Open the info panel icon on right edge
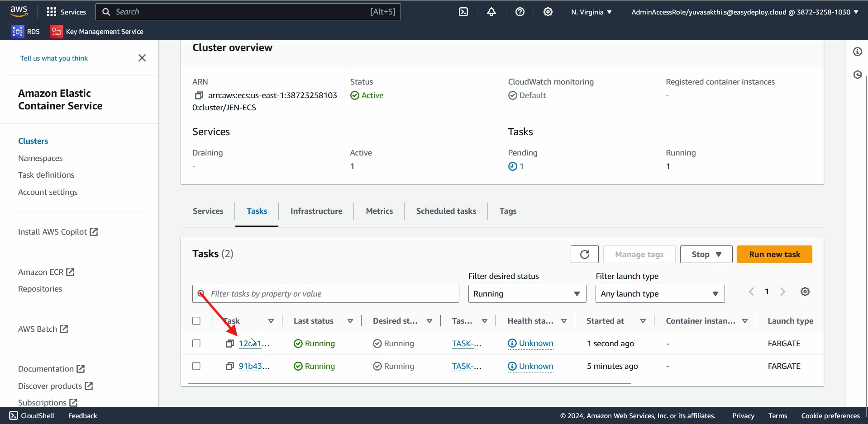 pos(858,52)
